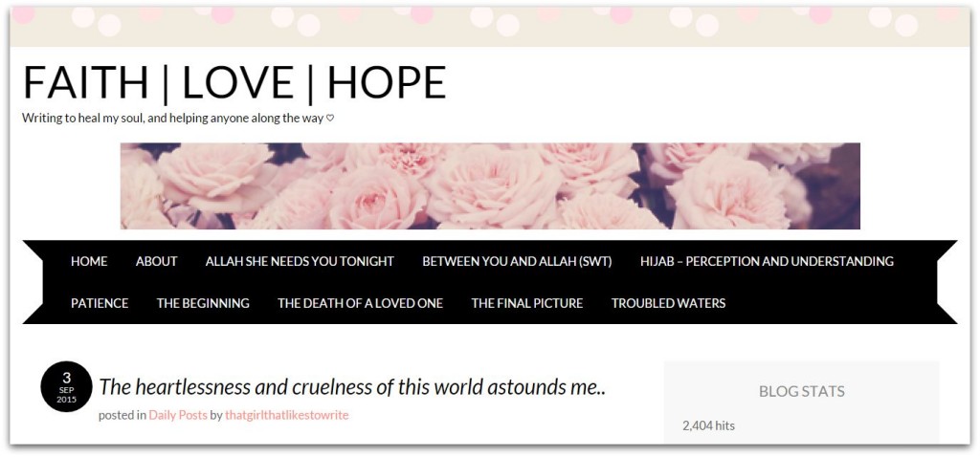Navigate to the PATIENCE page

pyautogui.click(x=100, y=303)
